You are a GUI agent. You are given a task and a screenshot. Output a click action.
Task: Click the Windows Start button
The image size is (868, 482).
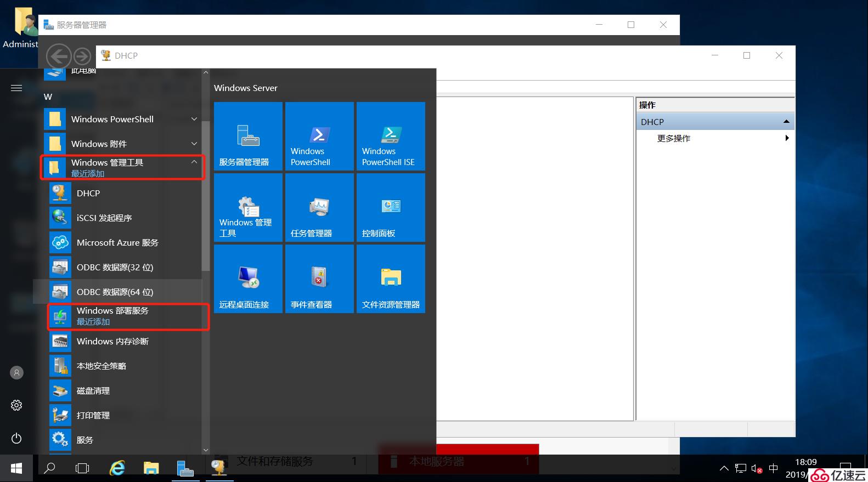[x=16, y=468]
